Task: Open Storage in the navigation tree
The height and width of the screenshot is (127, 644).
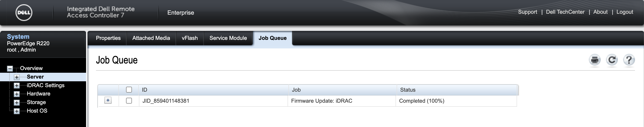Action: [36, 102]
